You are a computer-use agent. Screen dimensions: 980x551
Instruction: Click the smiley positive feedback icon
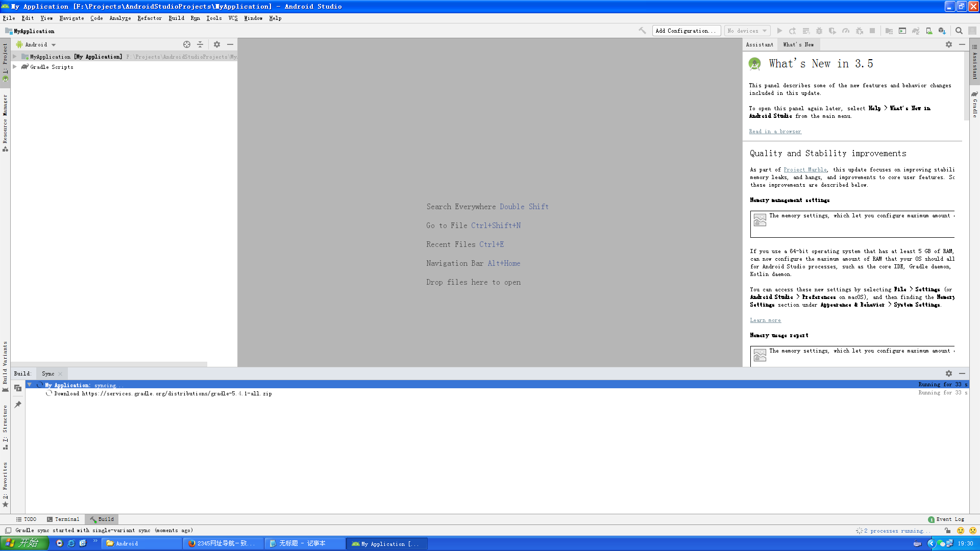click(x=961, y=531)
